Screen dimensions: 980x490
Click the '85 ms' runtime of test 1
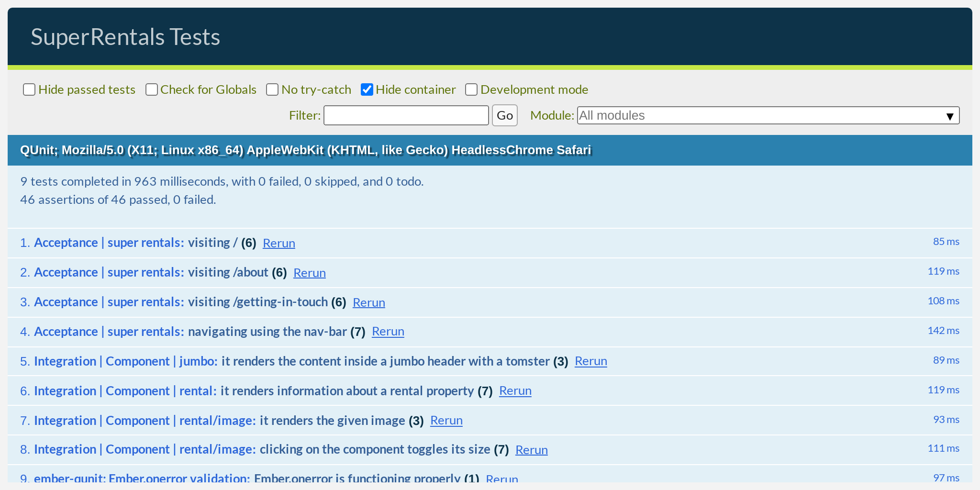tap(946, 242)
